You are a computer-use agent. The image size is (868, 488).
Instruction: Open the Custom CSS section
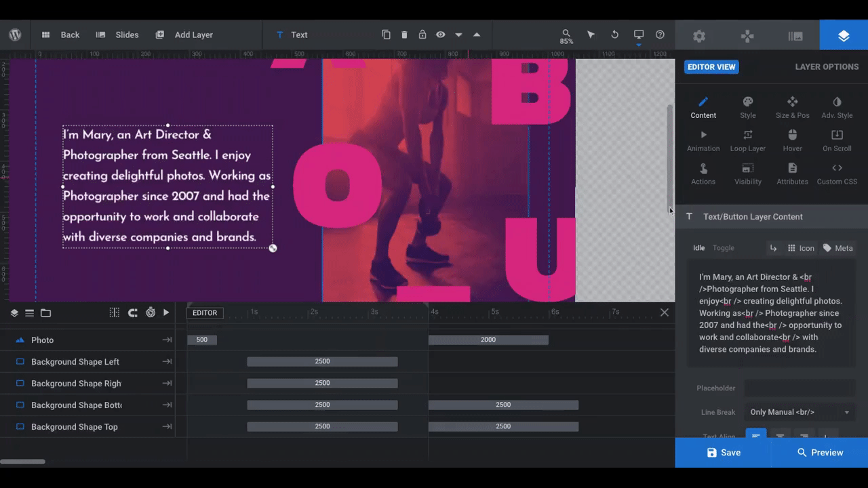pyautogui.click(x=837, y=174)
